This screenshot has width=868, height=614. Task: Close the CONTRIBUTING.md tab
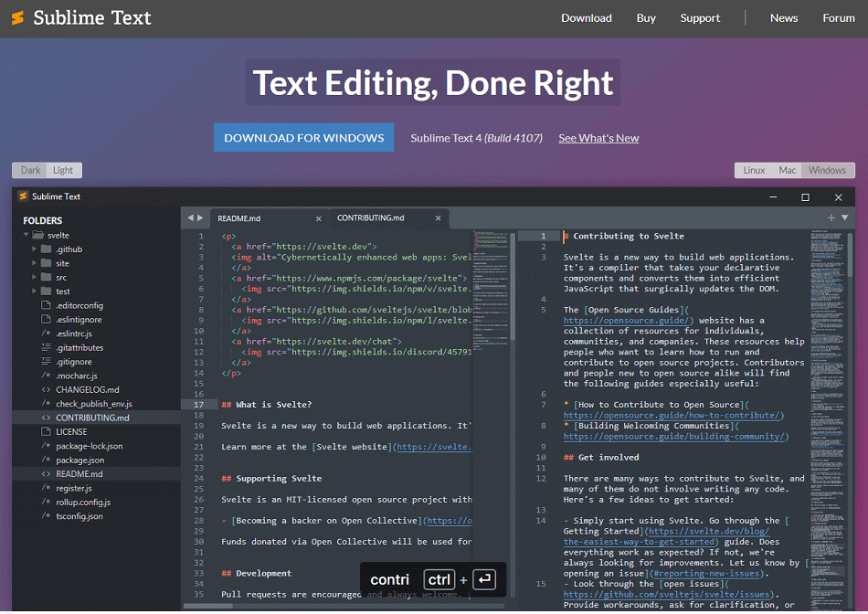[438, 218]
